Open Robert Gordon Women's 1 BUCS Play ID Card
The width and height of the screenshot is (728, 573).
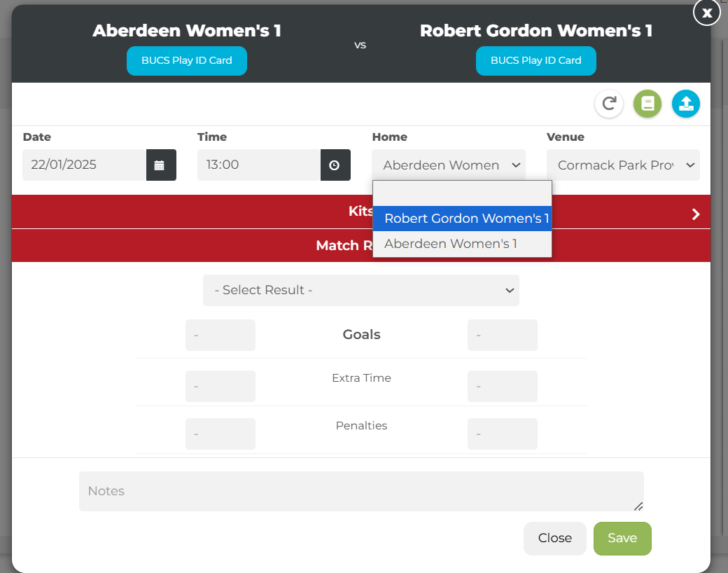[535, 61]
